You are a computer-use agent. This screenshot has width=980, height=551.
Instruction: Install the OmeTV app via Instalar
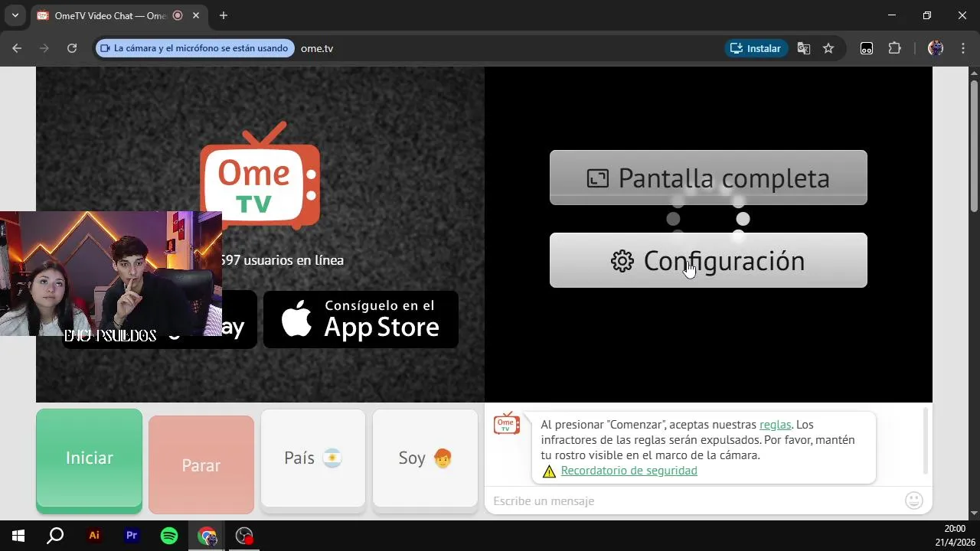tap(756, 48)
